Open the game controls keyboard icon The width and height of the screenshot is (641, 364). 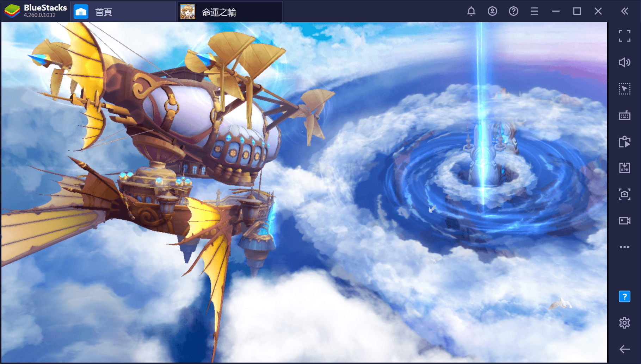pos(624,115)
